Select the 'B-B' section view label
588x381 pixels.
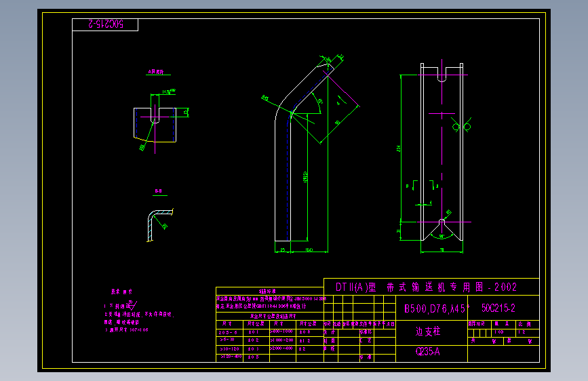tap(158, 191)
